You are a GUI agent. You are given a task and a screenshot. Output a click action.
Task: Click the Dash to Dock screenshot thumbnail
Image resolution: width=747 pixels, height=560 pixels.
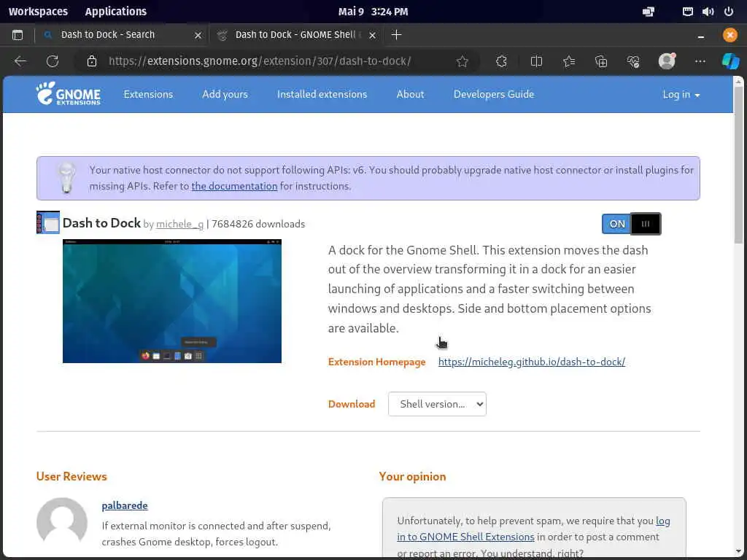[x=172, y=301]
